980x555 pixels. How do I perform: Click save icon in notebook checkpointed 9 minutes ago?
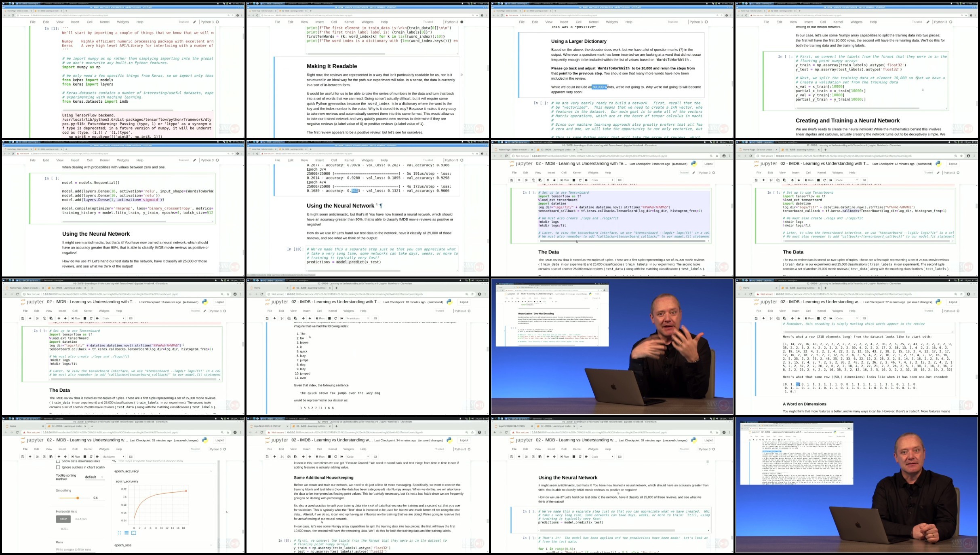(512, 180)
